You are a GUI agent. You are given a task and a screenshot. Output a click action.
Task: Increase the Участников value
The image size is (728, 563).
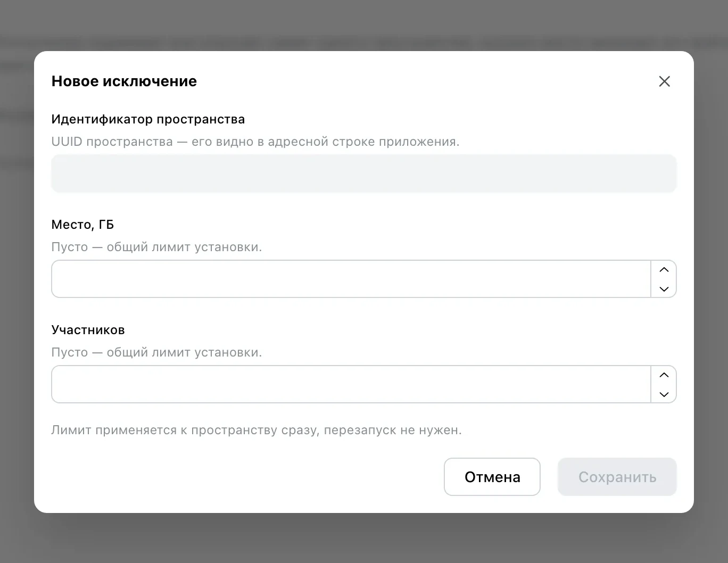[x=664, y=375]
